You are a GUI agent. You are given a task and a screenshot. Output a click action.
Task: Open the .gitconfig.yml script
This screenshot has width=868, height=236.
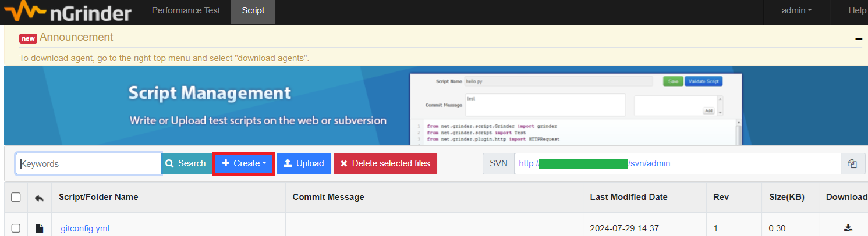coord(84,228)
